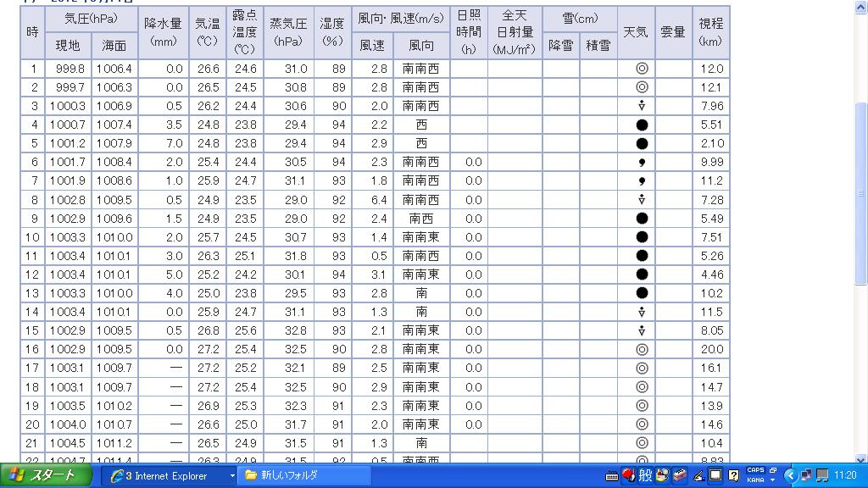Image resolution: width=868 pixels, height=488 pixels.
Task: Click the red IME input method icon
Action: tap(628, 475)
